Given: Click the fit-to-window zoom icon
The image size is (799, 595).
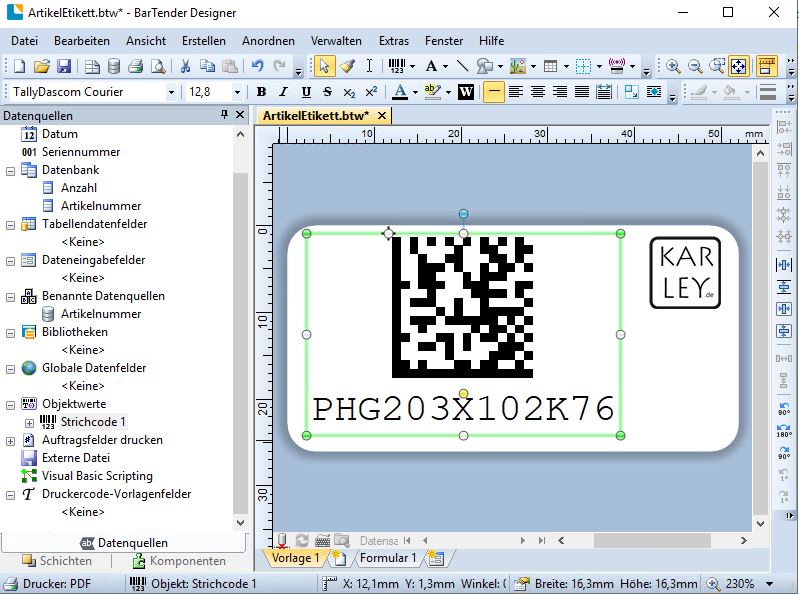Looking at the screenshot, I should (x=739, y=66).
